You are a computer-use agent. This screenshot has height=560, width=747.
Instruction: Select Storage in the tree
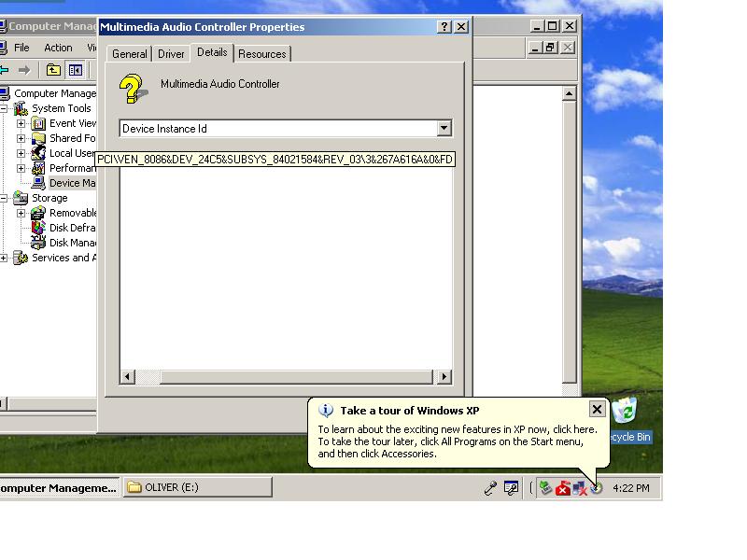(x=49, y=198)
